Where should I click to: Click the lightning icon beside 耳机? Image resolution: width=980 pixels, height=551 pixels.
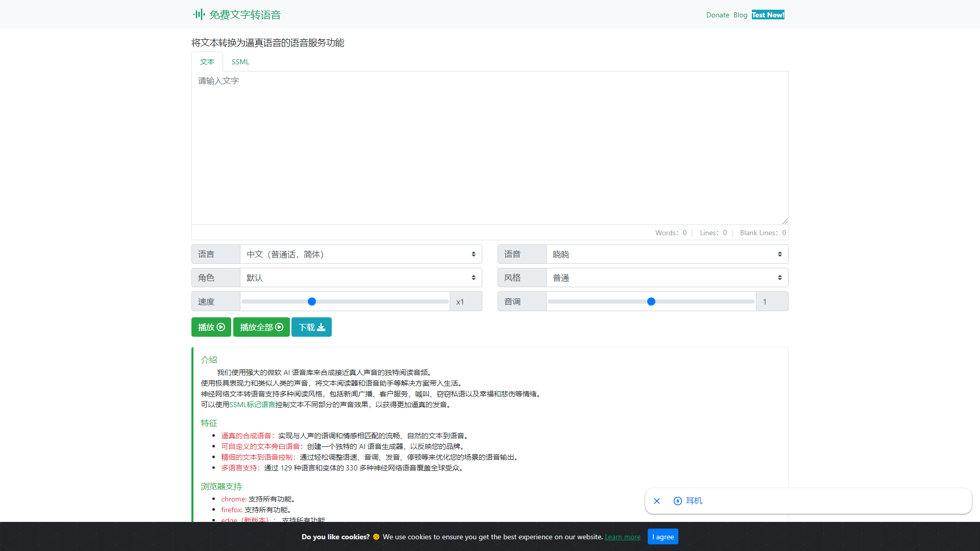pyautogui.click(x=678, y=501)
